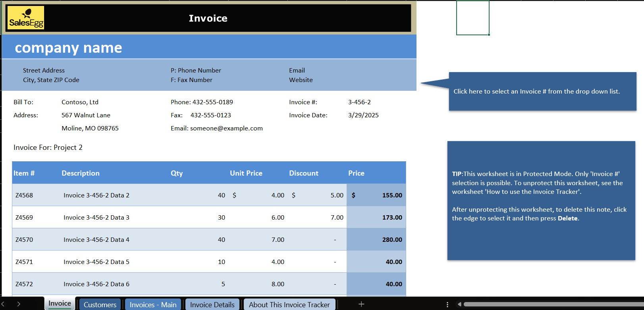Viewport: 644px width, 310px height.
Task: Go to About This Invoice Tracker tab
Action: pos(289,304)
